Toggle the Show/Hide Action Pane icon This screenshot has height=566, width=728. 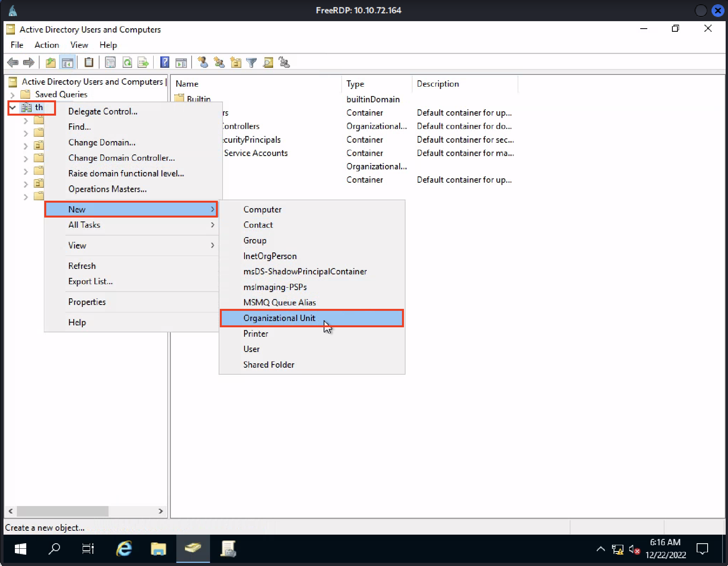coord(181,62)
